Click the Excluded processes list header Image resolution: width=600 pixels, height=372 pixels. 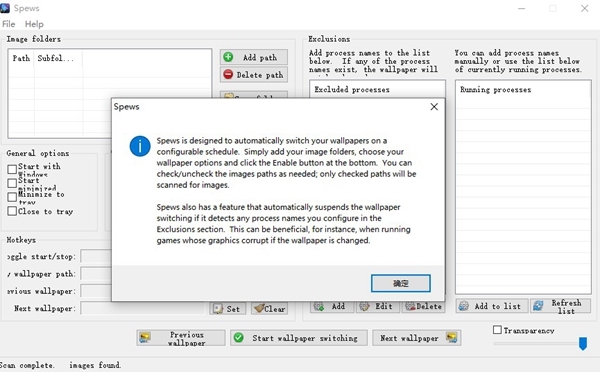pos(377,90)
